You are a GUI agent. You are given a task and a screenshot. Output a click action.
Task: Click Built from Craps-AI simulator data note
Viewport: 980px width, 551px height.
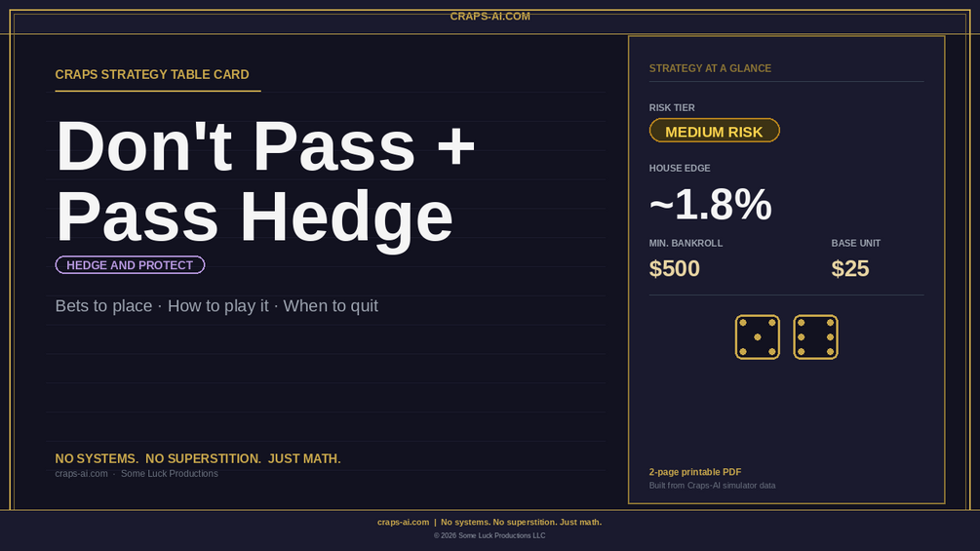point(712,486)
